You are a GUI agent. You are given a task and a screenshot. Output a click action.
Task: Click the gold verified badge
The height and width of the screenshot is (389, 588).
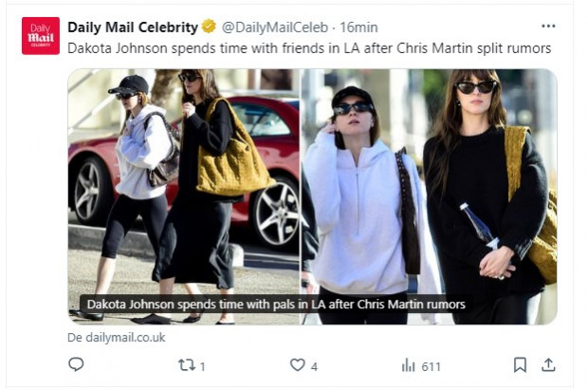209,27
